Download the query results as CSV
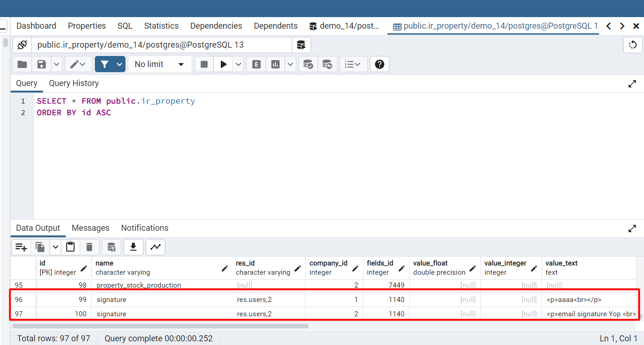Image resolution: width=644 pixels, height=345 pixels. coord(133,247)
